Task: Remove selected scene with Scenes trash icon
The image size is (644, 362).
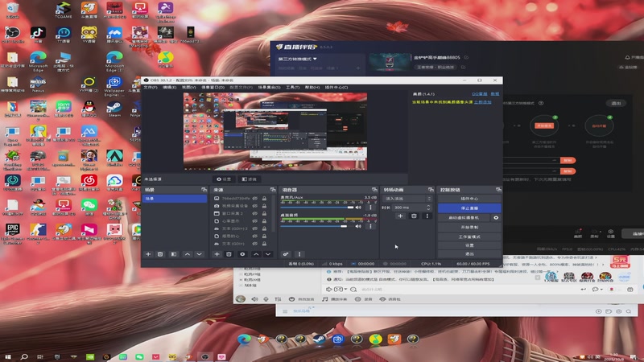Action: pos(160,254)
